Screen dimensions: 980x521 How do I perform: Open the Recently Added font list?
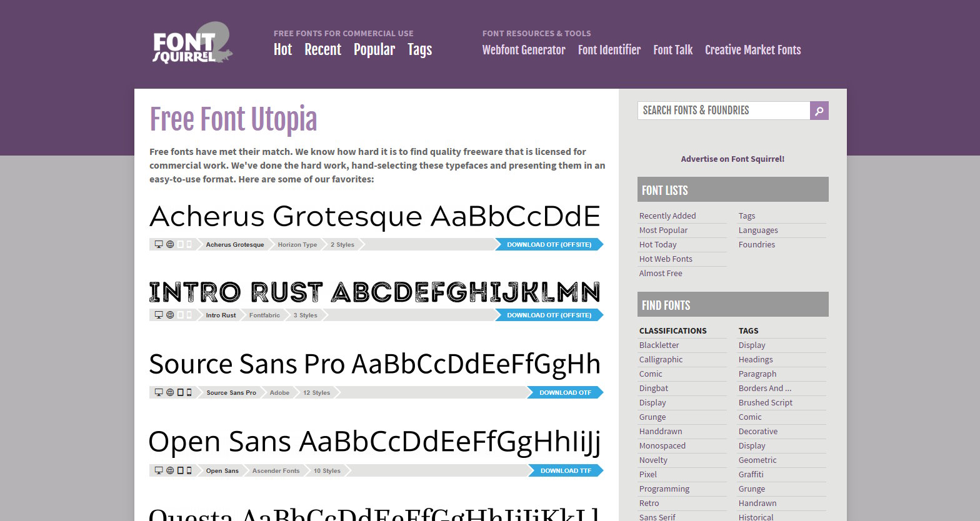click(x=667, y=216)
